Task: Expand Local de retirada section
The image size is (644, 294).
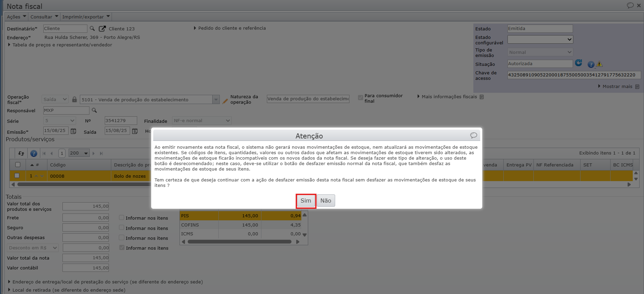Action: 67,290
